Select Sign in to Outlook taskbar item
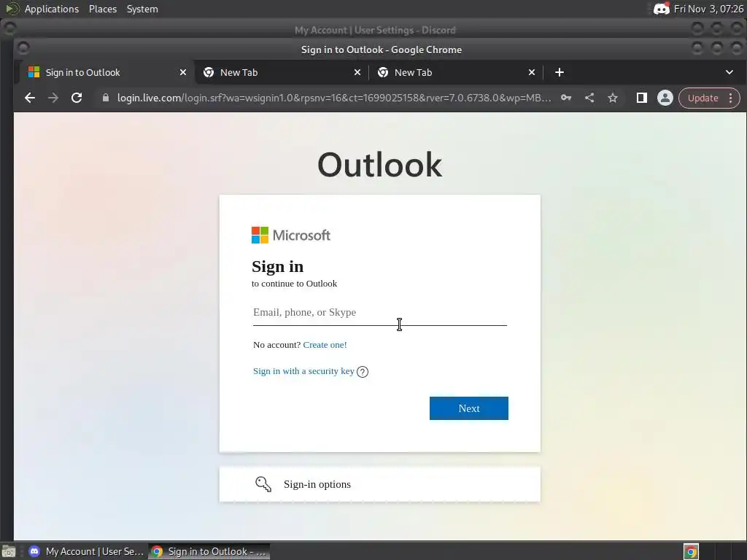This screenshot has width=747, height=560. coord(209,551)
